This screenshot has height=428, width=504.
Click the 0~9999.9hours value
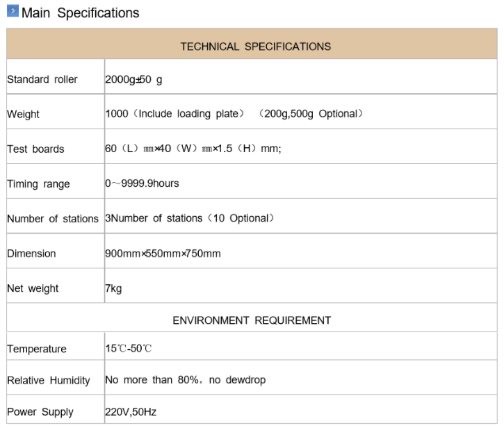click(142, 183)
